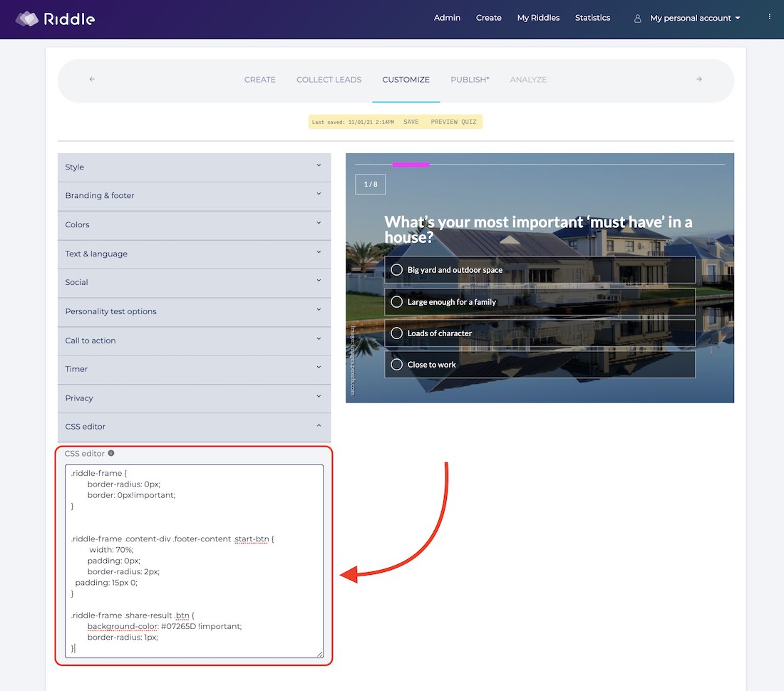Click the info icon beside CSS editor label
This screenshot has width=784, height=691.
pyautogui.click(x=111, y=453)
